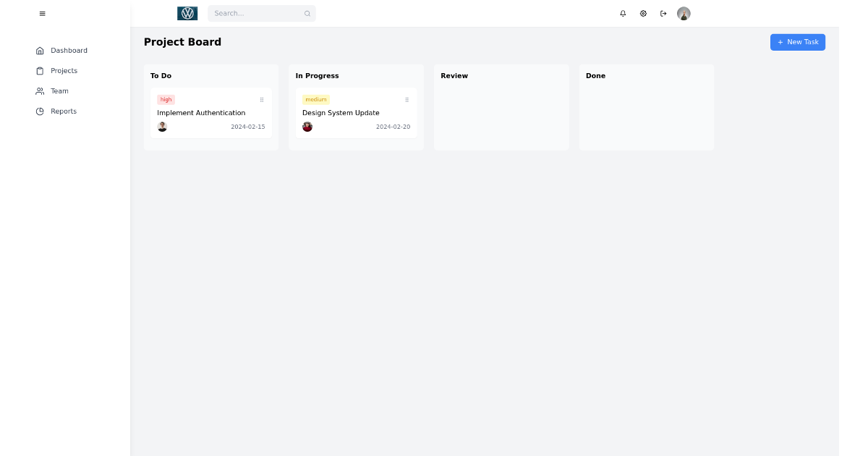The height and width of the screenshot is (456, 868).
Task: Click the Team people icon
Action: (x=40, y=91)
